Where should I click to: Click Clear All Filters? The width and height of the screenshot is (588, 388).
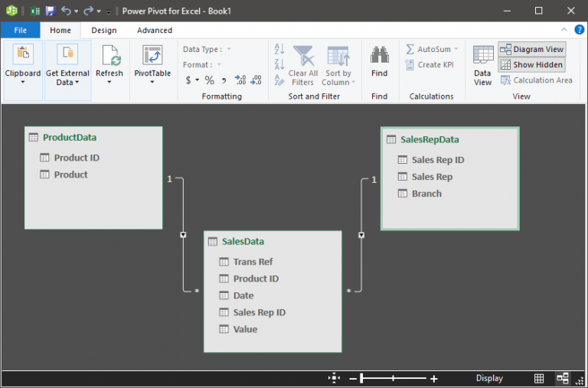point(303,66)
